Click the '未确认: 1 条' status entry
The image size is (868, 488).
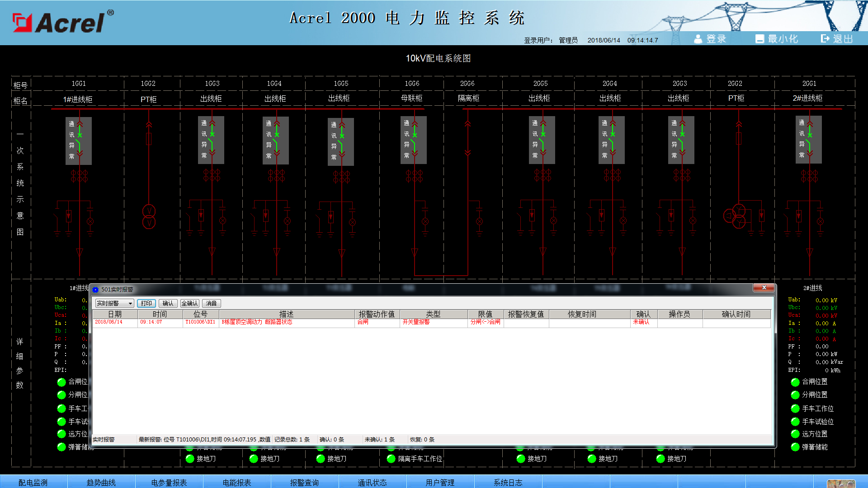point(380,440)
